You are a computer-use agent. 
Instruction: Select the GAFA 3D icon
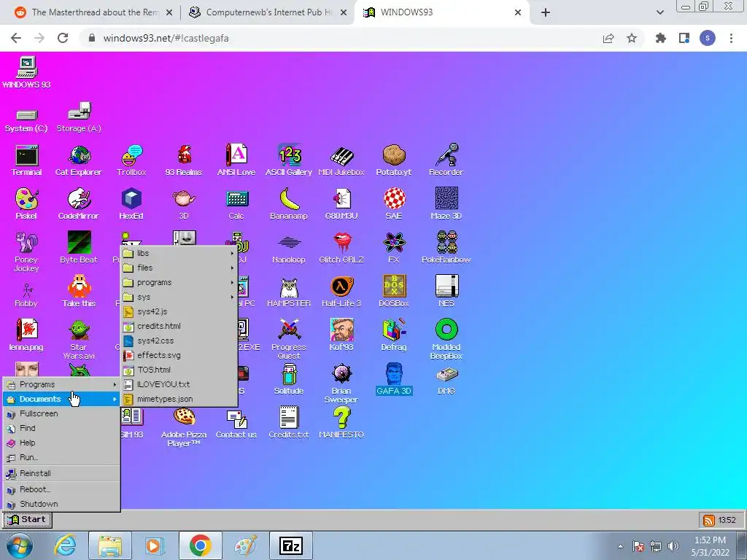pyautogui.click(x=393, y=379)
